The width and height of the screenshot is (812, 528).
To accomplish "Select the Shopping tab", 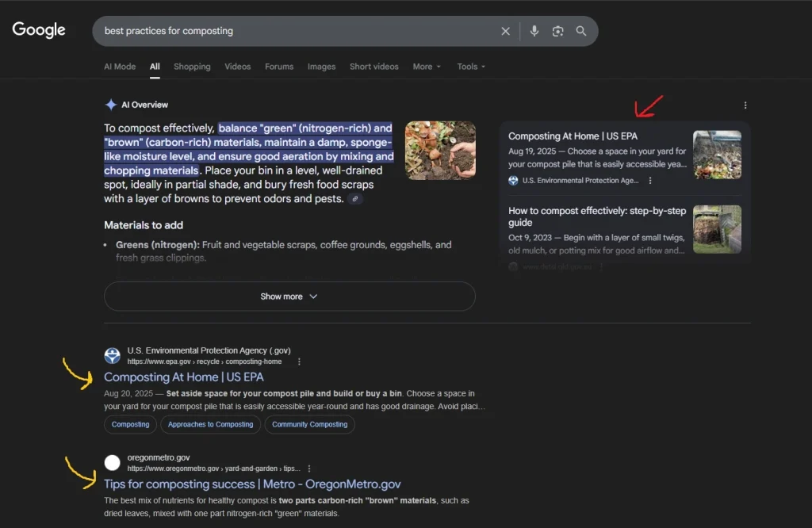I will coord(192,67).
